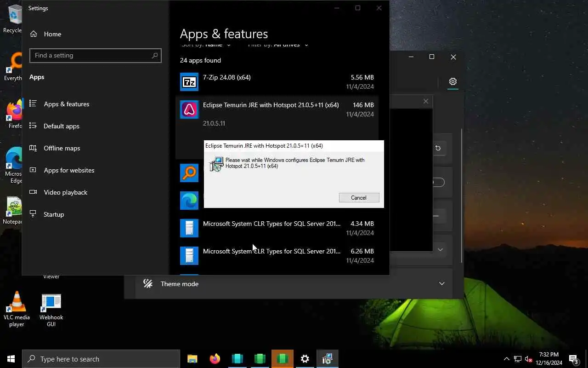Open the Sort by dropdown
588x368 pixels.
point(206,45)
